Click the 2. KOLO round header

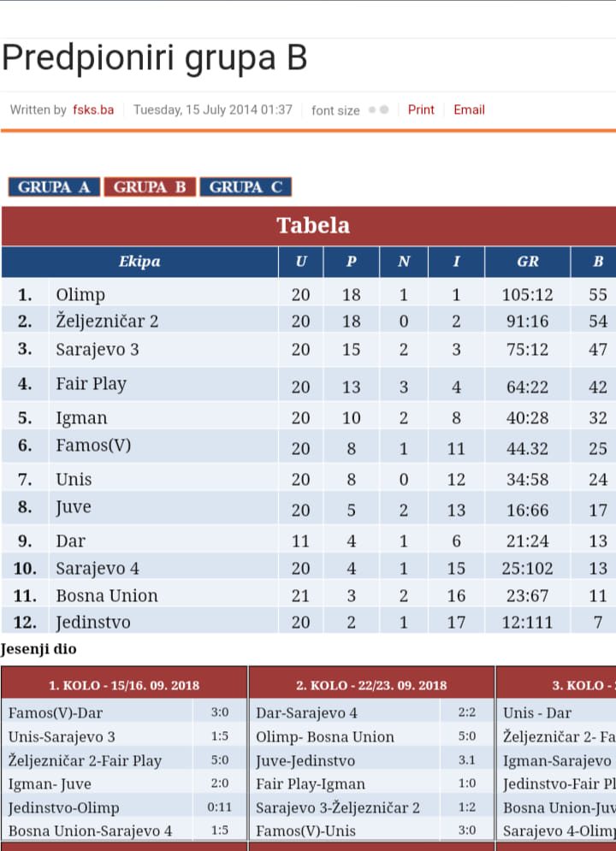tap(372, 685)
